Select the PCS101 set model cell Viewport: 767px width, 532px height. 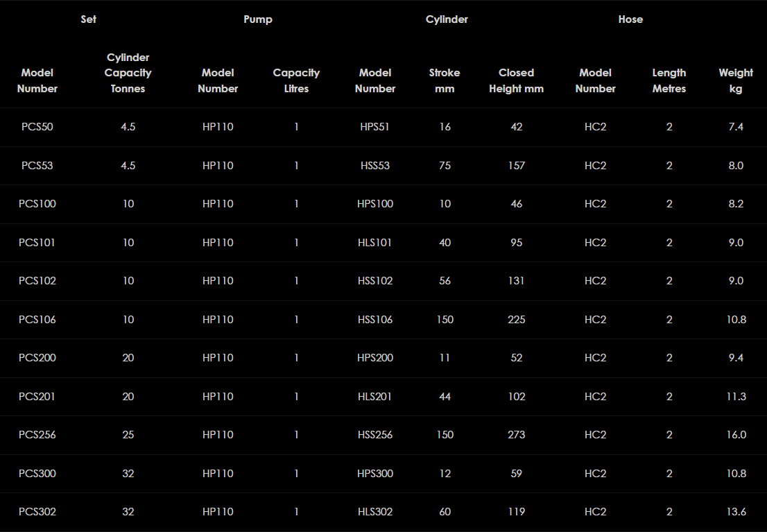[x=37, y=243]
